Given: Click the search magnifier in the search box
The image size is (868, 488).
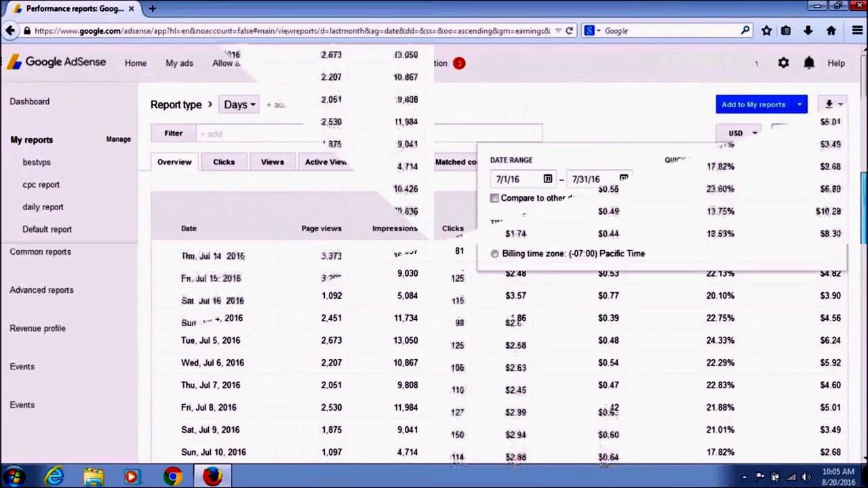Looking at the screenshot, I should pyautogui.click(x=745, y=30).
